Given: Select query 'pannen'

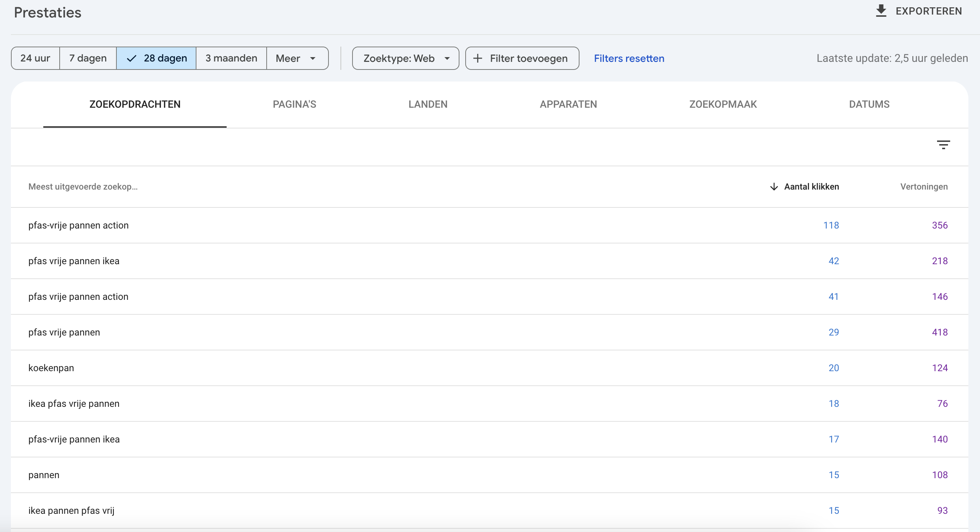Looking at the screenshot, I should (44, 475).
